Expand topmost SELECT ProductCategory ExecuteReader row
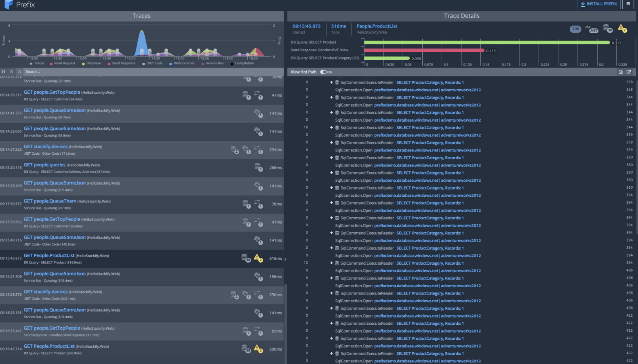 331,82
